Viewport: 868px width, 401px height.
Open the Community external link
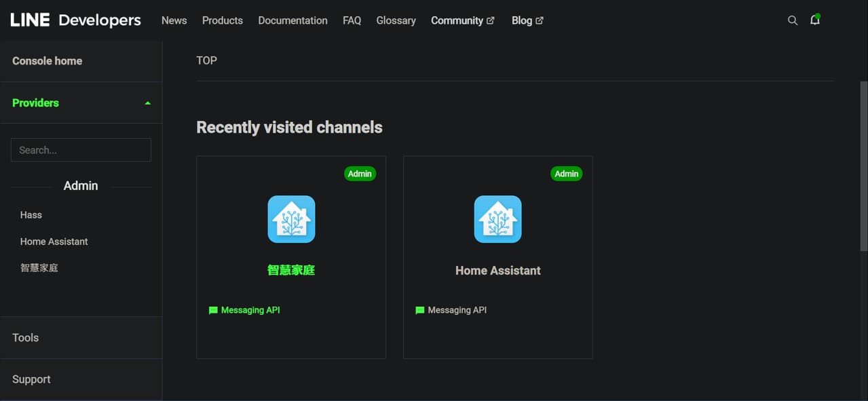[462, 20]
